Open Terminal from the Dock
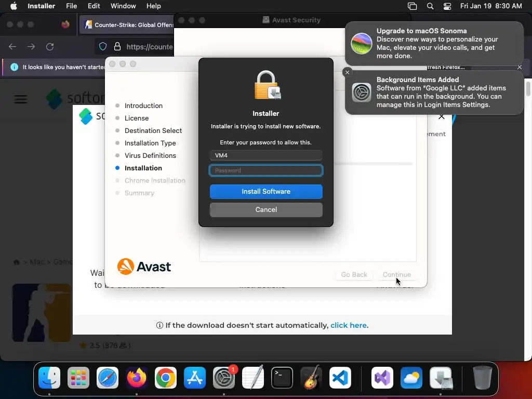Viewport: 532px width, 399px height. pos(282,378)
